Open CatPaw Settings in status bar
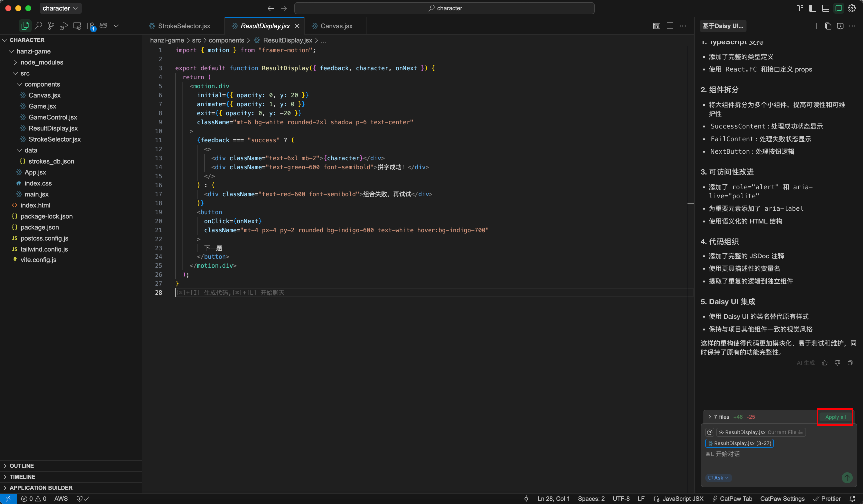 782,499
